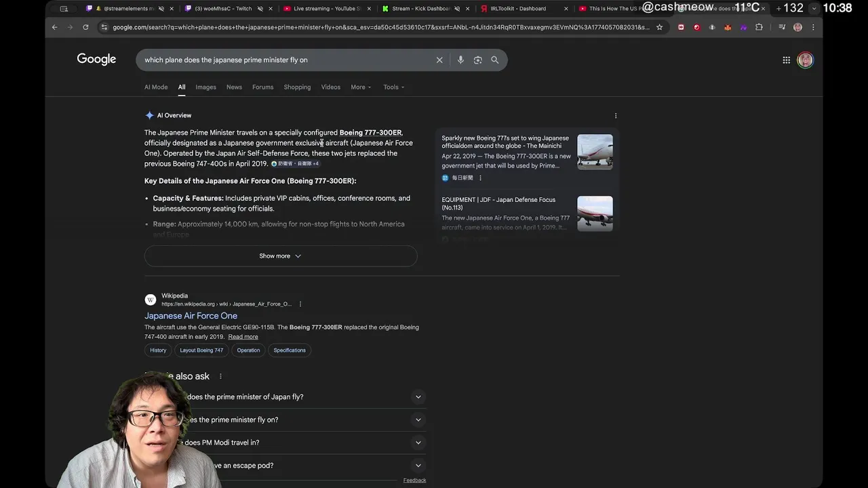The width and height of the screenshot is (868, 488).
Task: Open the red fast-forward extension icon
Action: [681, 27]
